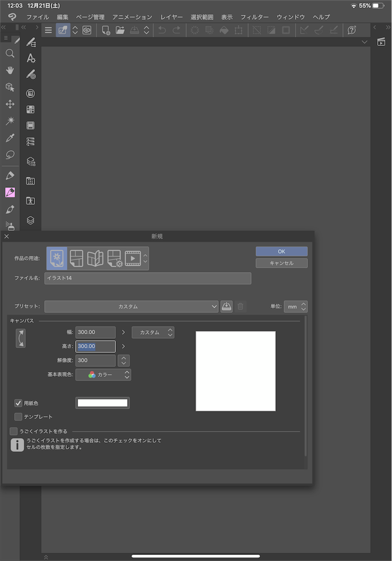Image resolution: width=392 pixels, height=561 pixels.
Task: Open the Sub Tool palette icon
Action: (x=31, y=42)
